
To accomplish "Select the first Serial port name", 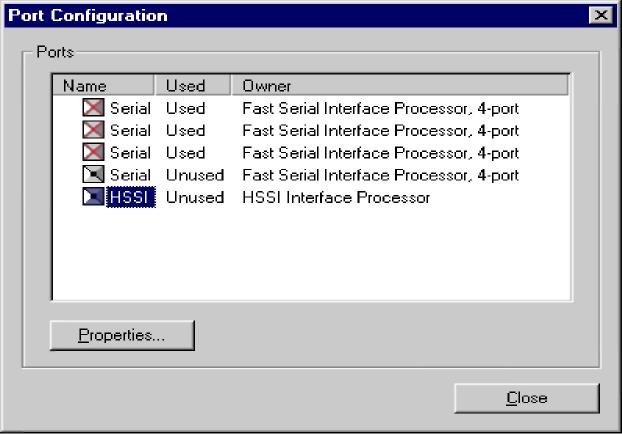I will point(130,108).
